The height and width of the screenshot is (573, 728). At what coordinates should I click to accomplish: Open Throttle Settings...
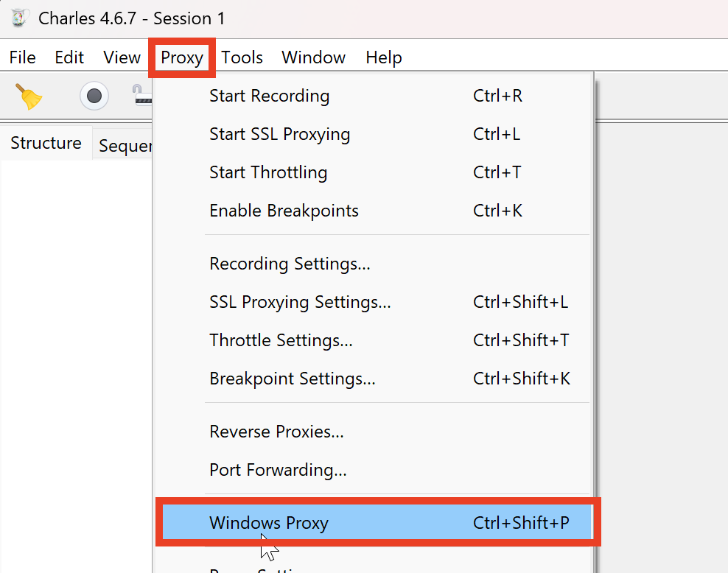pyautogui.click(x=374, y=340)
